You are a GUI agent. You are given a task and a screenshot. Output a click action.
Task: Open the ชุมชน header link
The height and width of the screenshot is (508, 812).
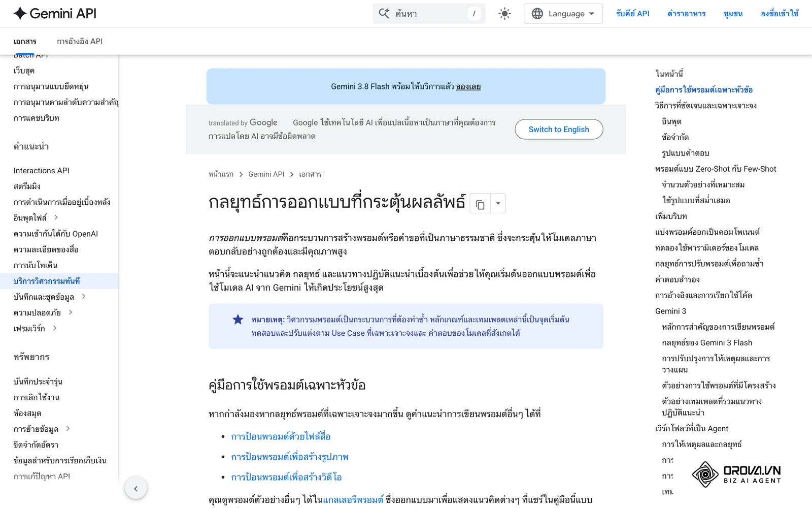(733, 14)
